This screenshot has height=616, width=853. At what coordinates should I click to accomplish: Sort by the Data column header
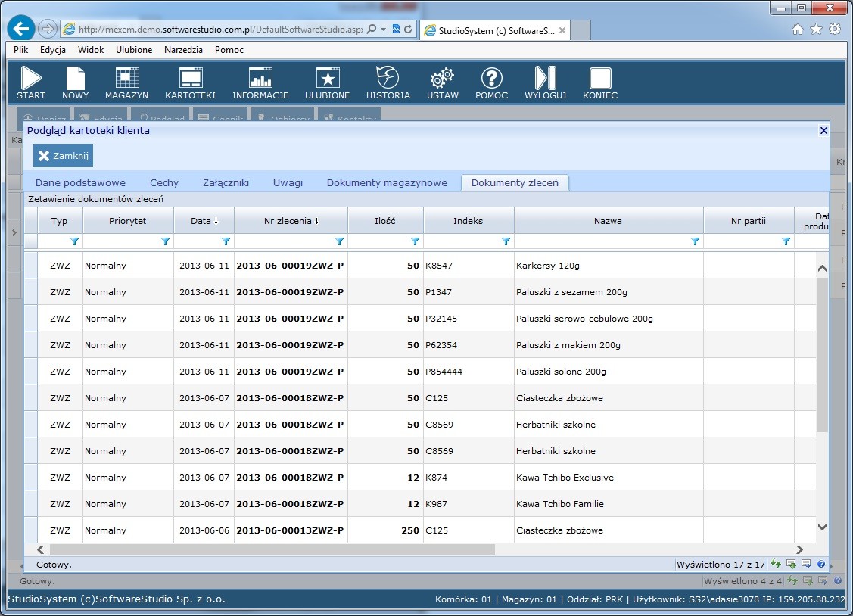click(x=204, y=221)
